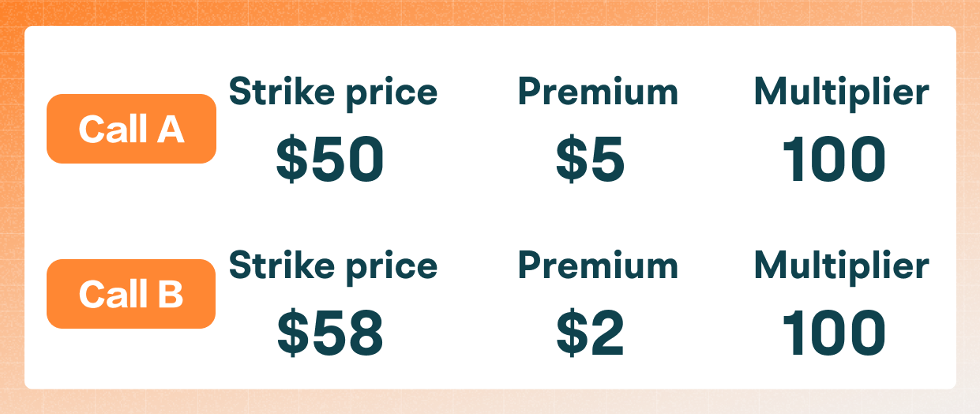This screenshot has width=980, height=414.
Task: Select the $50 strike price value
Action: (x=330, y=160)
